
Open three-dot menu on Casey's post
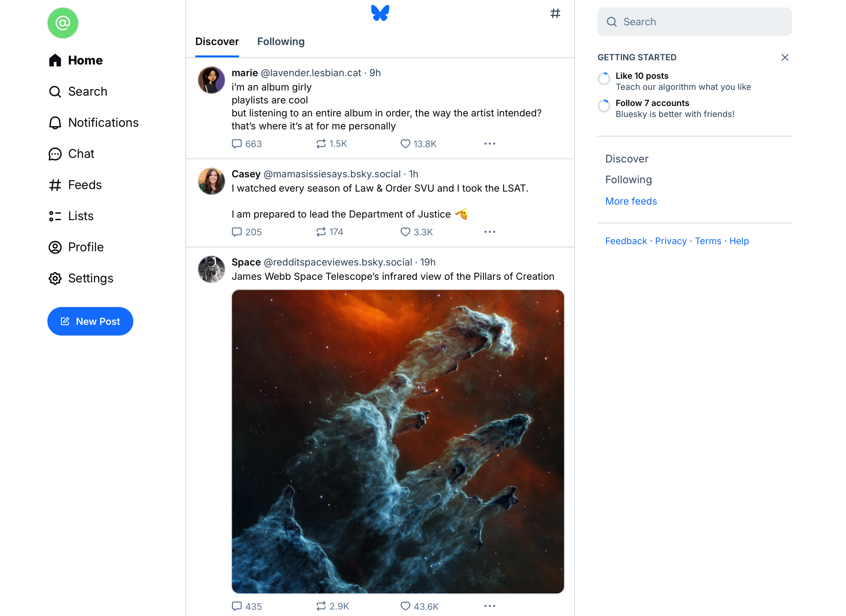point(489,232)
